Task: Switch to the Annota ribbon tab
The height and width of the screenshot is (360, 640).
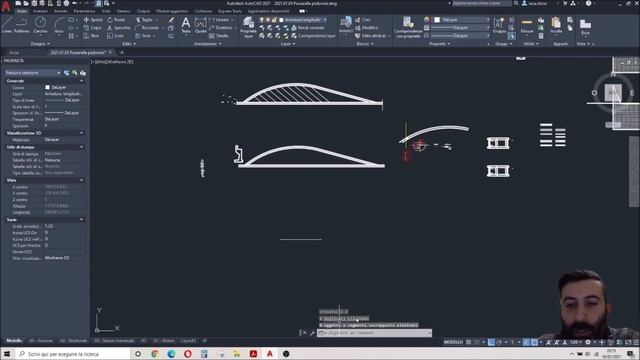Action: pos(60,11)
